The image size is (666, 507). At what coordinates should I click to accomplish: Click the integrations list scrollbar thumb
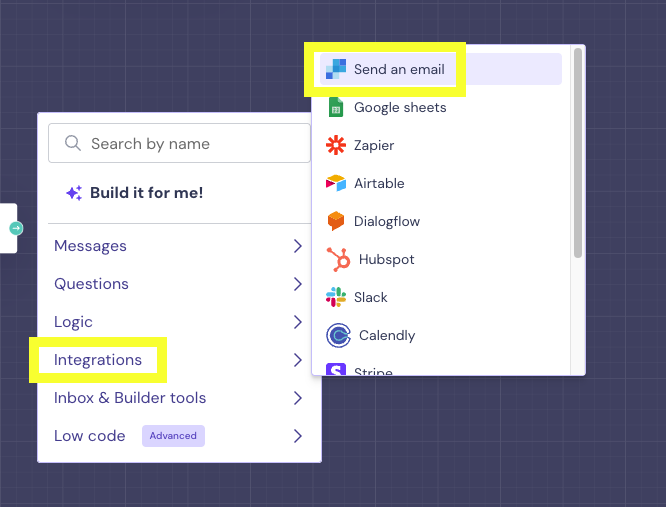click(578, 153)
